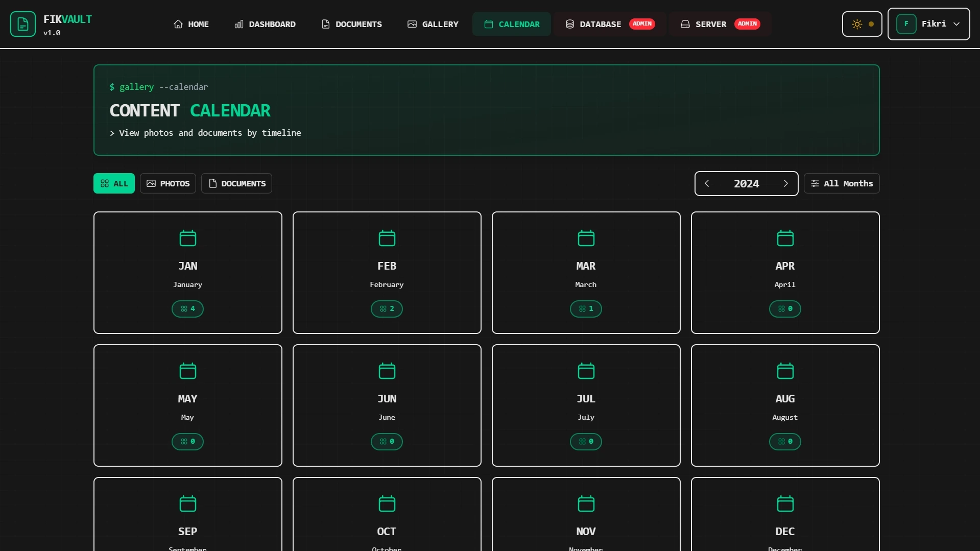Toggle light theme with the sun button
This screenshot has height=551, width=980.
coord(862,24)
